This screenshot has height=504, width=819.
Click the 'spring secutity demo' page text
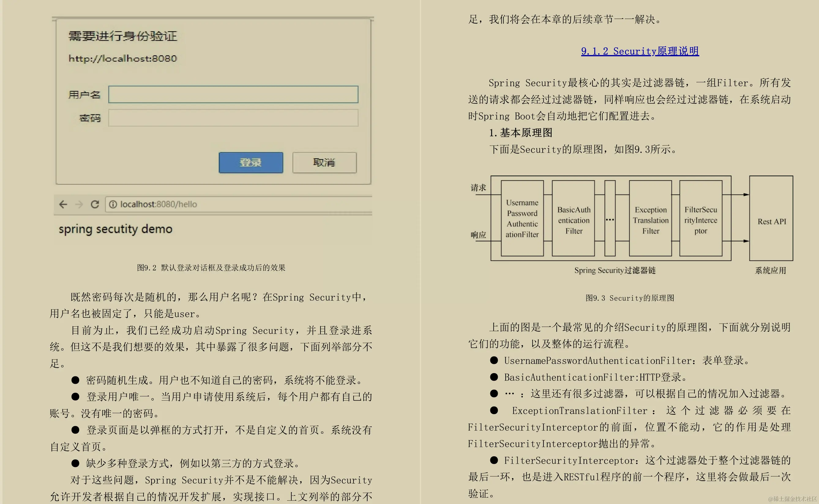(x=115, y=229)
